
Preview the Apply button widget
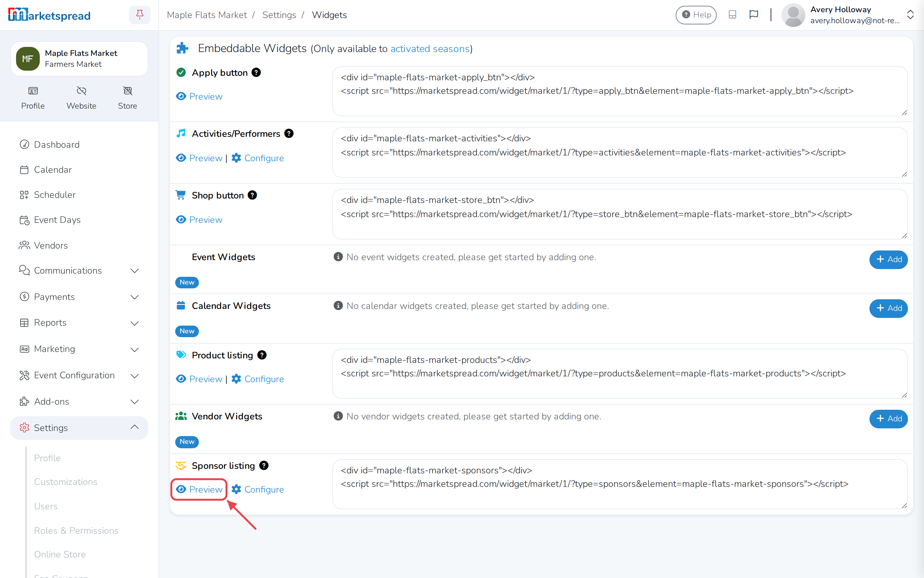point(199,96)
